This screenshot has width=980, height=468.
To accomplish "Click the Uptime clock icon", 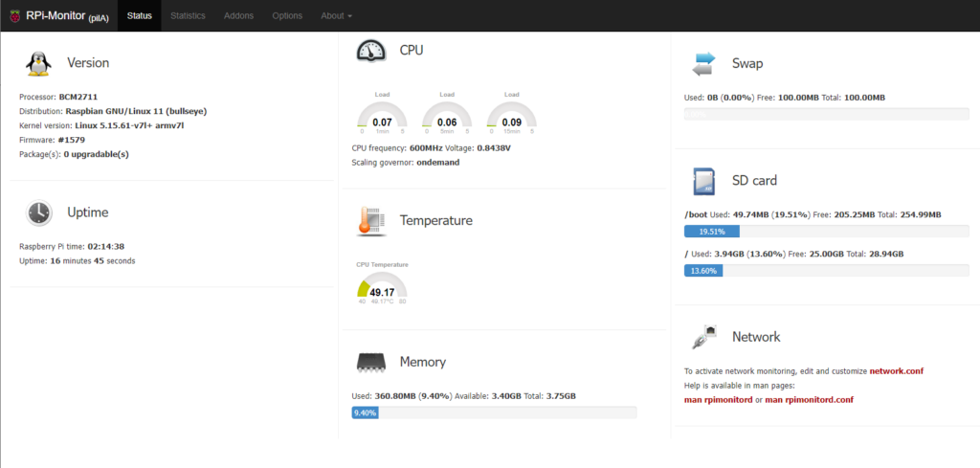I will click(39, 212).
